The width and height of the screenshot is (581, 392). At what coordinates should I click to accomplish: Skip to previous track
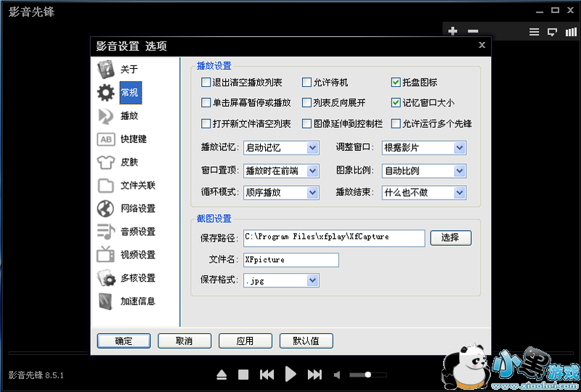point(267,375)
